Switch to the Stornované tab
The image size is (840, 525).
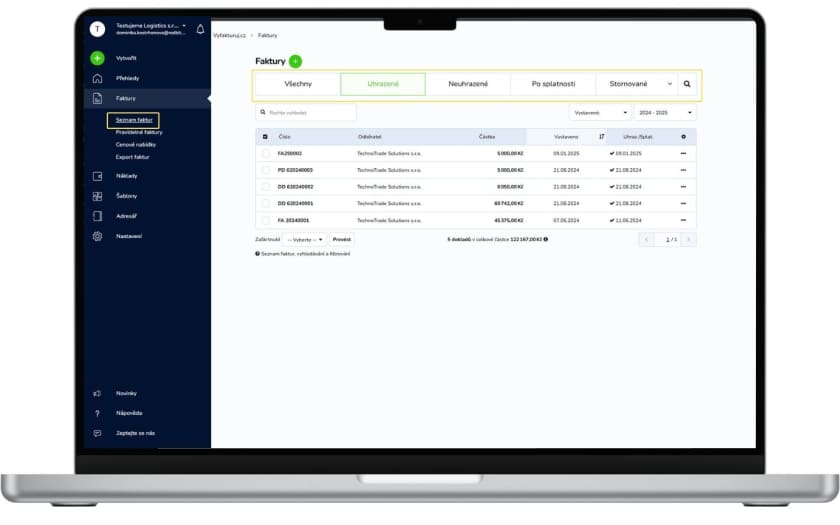[x=628, y=84]
